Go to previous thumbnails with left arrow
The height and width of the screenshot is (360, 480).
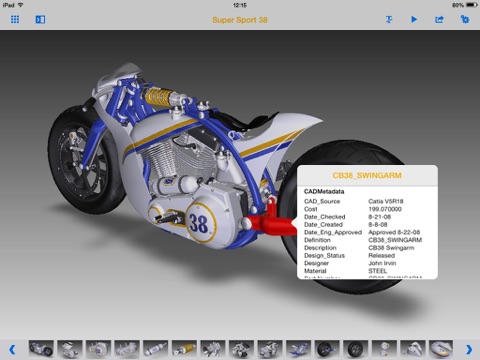coord(12,349)
